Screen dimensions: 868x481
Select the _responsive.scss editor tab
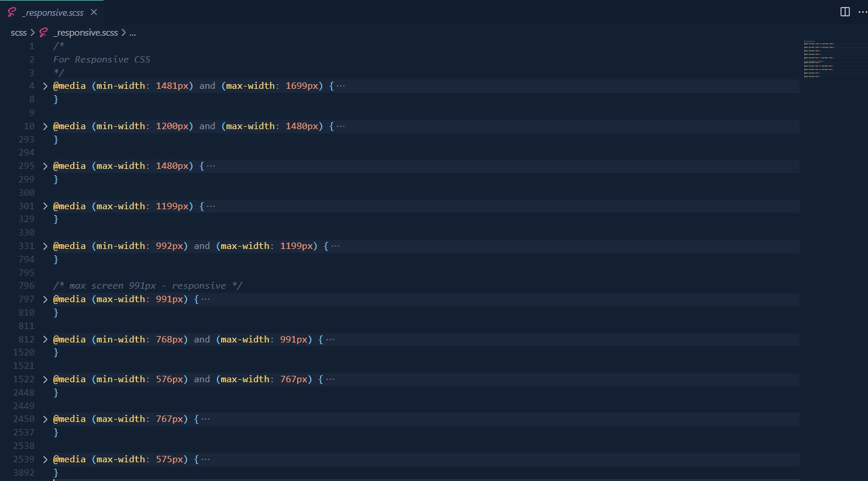[53, 12]
